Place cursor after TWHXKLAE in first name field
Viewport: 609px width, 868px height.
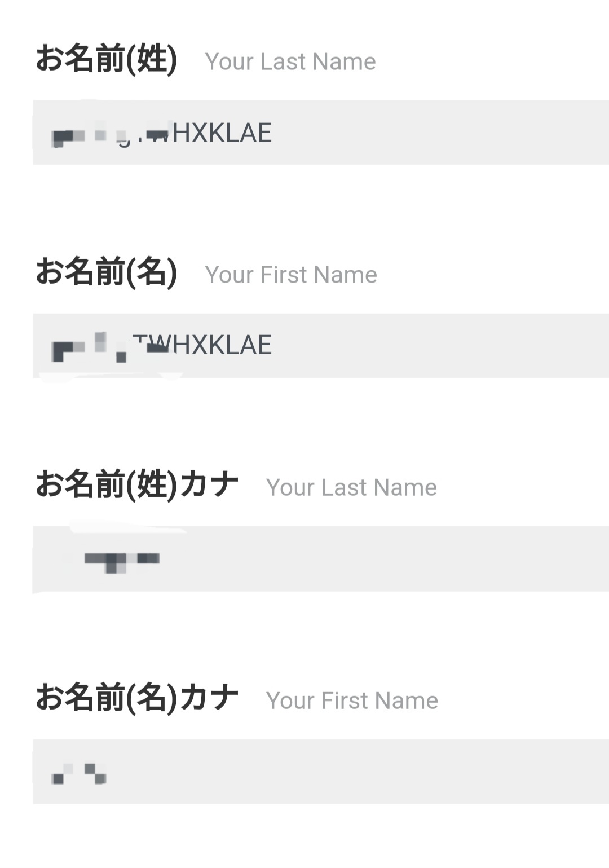pyautogui.click(x=274, y=345)
